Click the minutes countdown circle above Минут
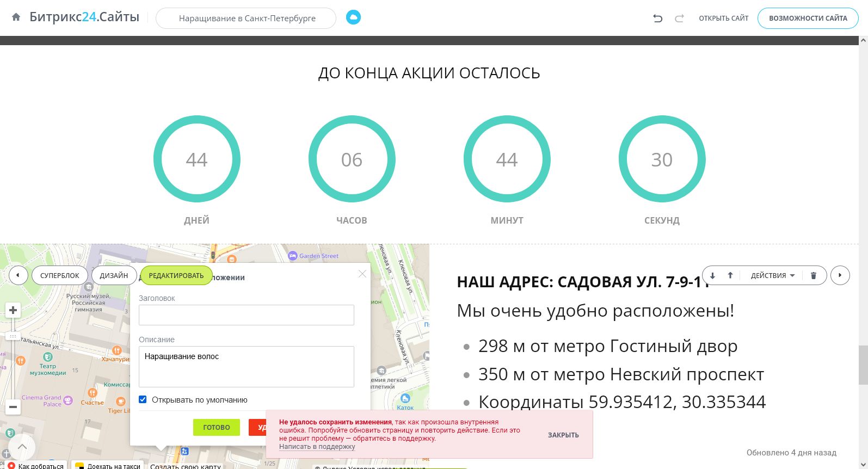 point(507,159)
